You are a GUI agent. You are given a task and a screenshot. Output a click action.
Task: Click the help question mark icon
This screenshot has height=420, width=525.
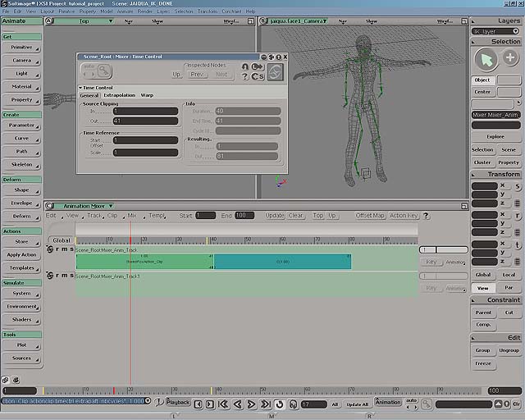point(244,76)
